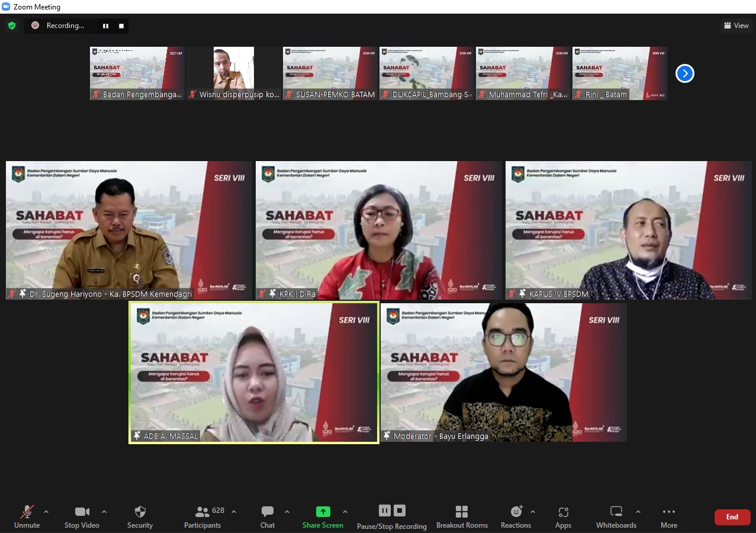Stop recording in the bottom toolbar
Viewport: 756px width, 533px height.
tap(400, 510)
